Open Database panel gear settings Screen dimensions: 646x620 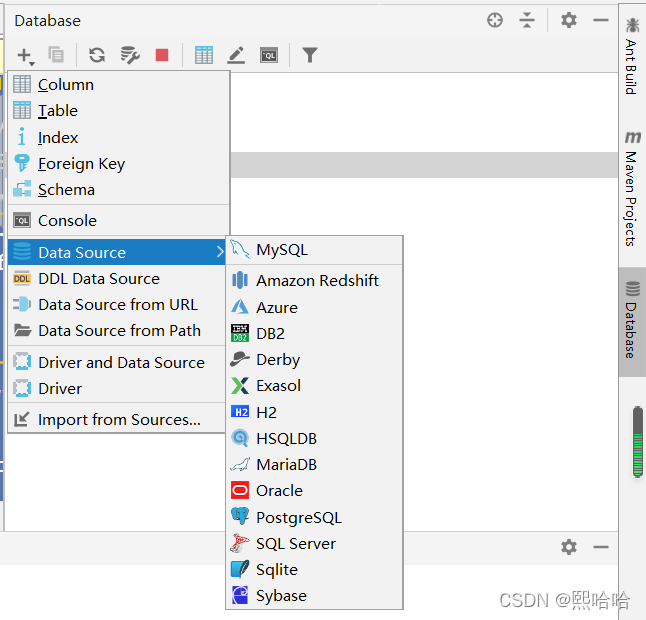[x=569, y=20]
